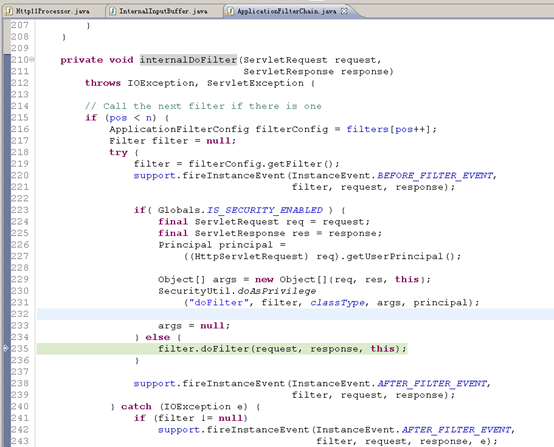This screenshot has height=447, width=554.
Task: Click the ApplicationFilterChain.java file icon
Action: tap(230, 11)
